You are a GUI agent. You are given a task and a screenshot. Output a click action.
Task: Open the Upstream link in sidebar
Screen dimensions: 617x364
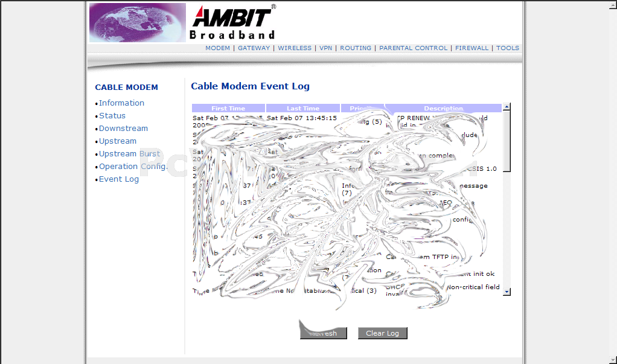(x=118, y=141)
